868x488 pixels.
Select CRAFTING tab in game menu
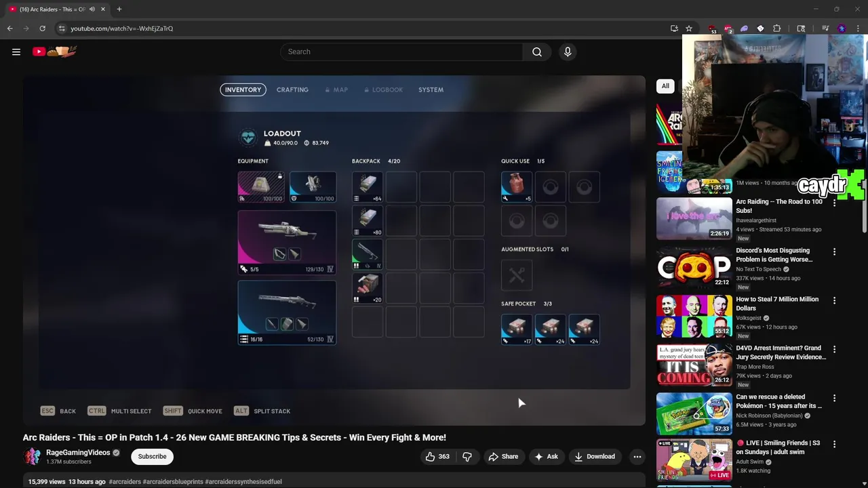(292, 89)
